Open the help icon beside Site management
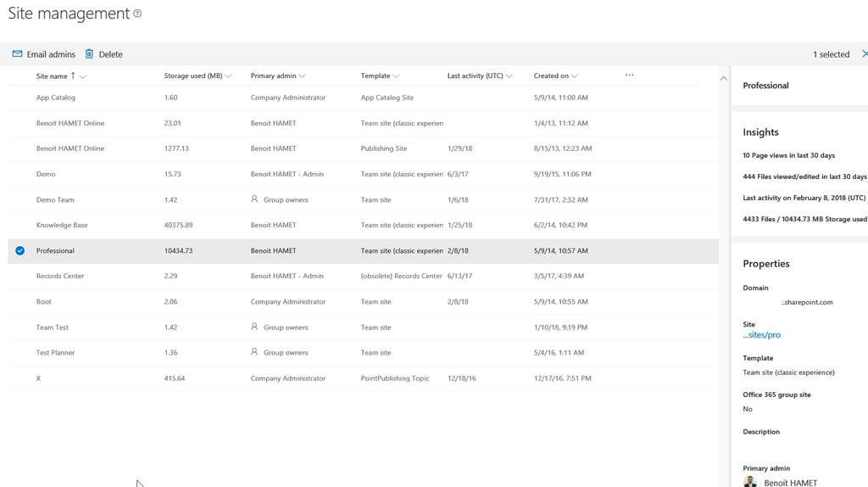 (137, 14)
